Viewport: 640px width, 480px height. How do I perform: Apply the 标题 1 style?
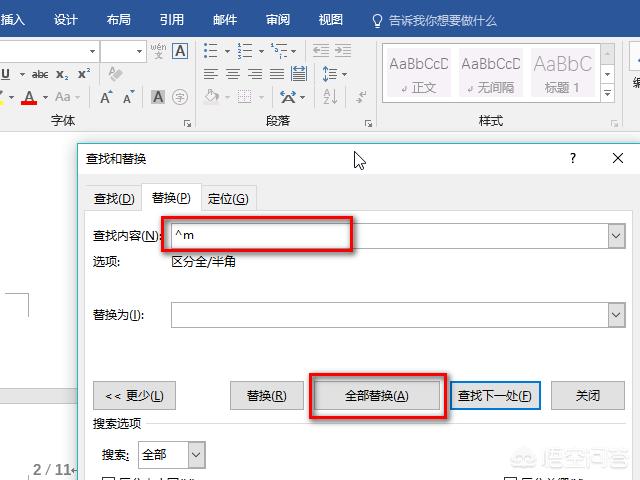click(x=562, y=73)
